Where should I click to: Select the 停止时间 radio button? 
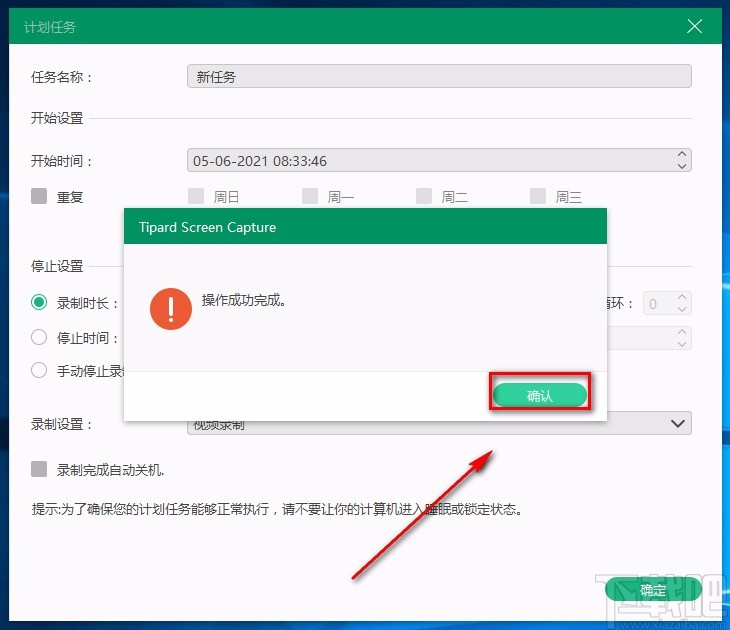coord(39,337)
